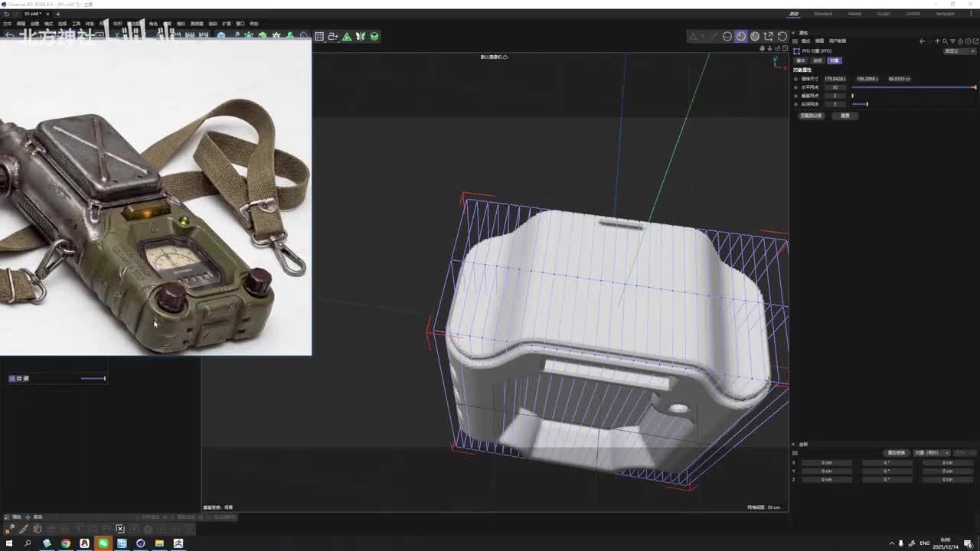Screen dimensions: 980x551
Task: Switch to the Model layout tab
Action: click(854, 14)
